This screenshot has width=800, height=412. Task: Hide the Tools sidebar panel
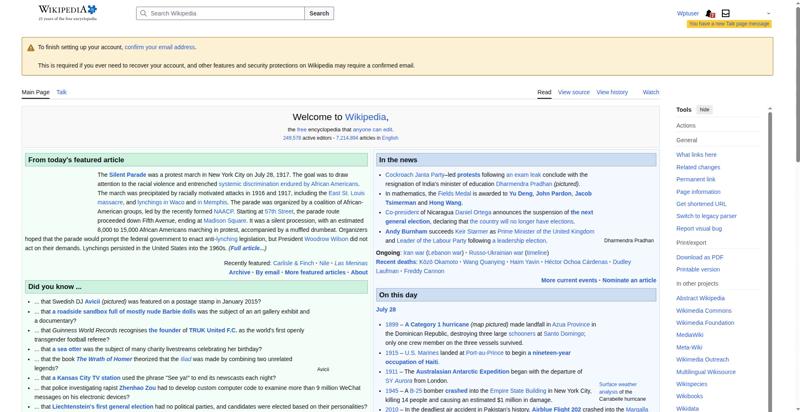(x=704, y=110)
